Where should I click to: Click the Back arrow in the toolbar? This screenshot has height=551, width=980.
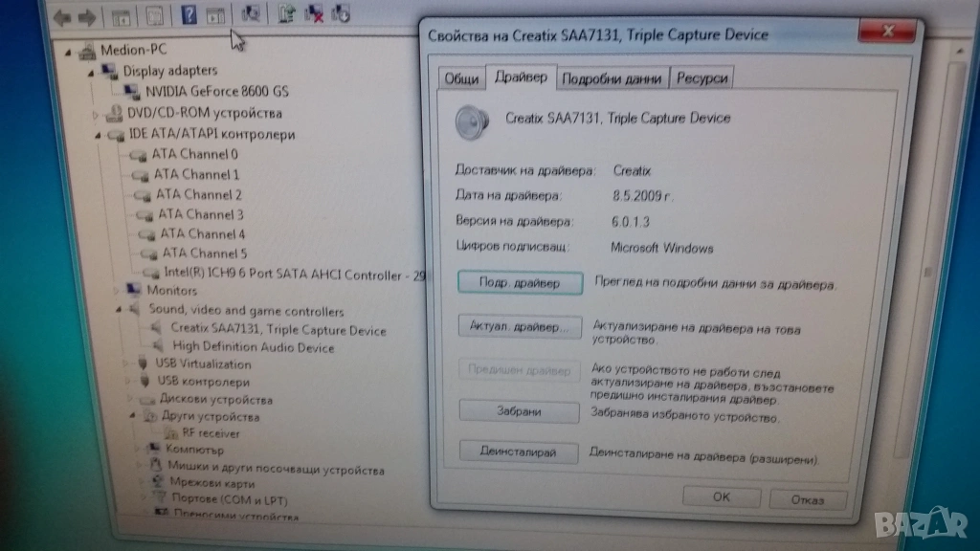click(x=63, y=16)
